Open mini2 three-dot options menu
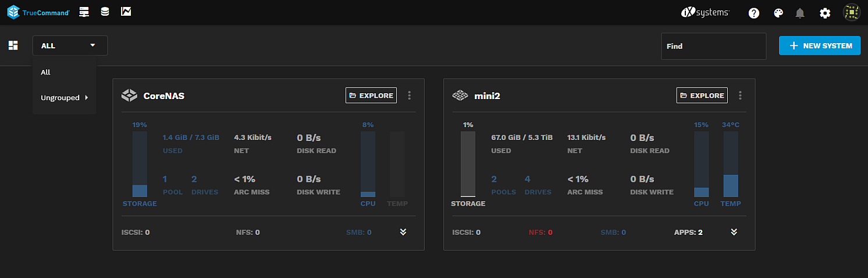This screenshot has width=868, height=278. (x=740, y=96)
